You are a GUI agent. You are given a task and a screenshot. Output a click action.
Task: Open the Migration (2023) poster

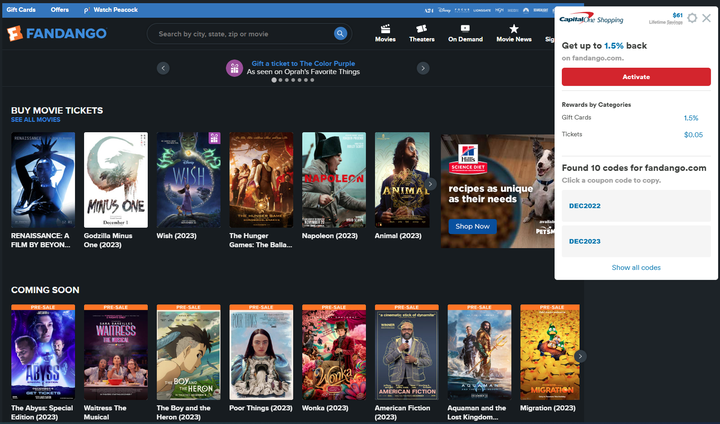(550, 352)
